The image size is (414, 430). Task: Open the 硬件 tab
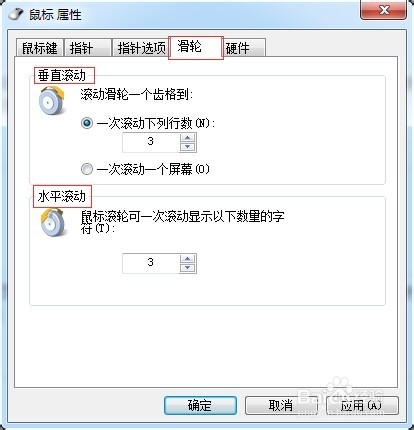click(244, 48)
